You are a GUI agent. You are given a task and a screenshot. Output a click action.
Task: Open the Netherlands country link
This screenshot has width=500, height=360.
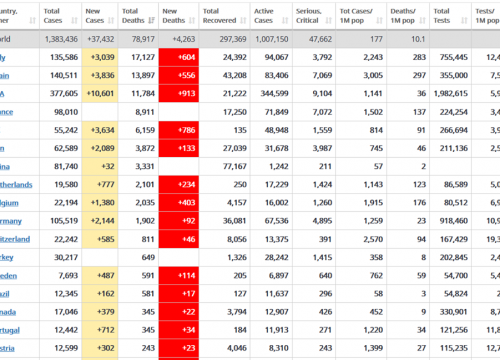(x=16, y=185)
